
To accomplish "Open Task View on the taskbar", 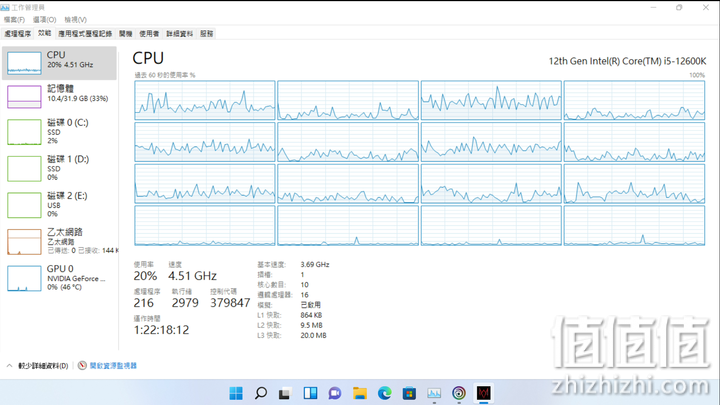I will (x=285, y=394).
